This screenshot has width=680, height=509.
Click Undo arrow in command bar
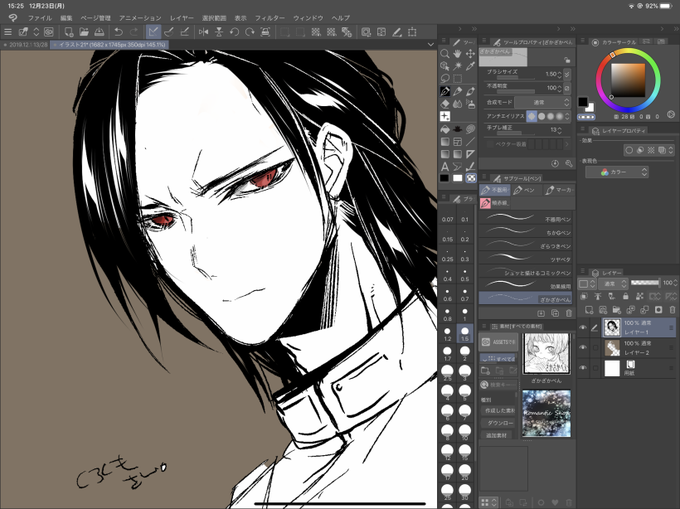point(118,32)
